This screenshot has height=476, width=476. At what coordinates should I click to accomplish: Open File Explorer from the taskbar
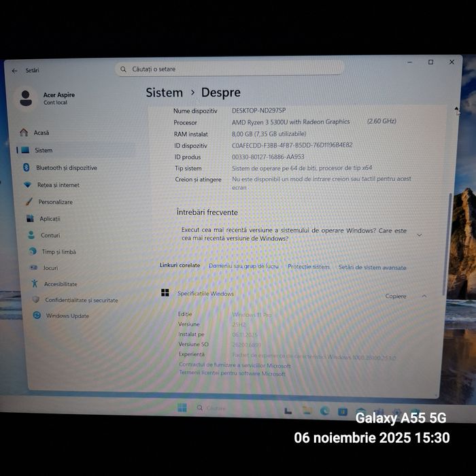pos(307,411)
